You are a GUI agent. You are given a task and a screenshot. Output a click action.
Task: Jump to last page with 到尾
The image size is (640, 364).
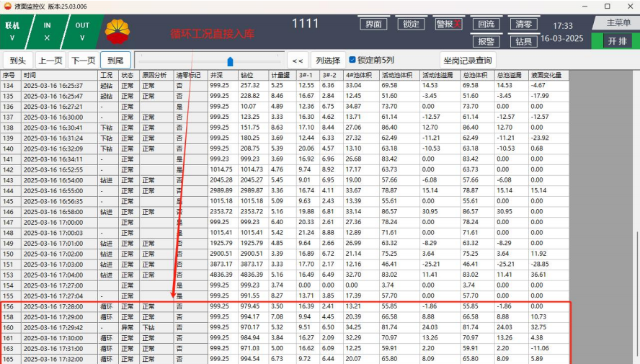[115, 61]
